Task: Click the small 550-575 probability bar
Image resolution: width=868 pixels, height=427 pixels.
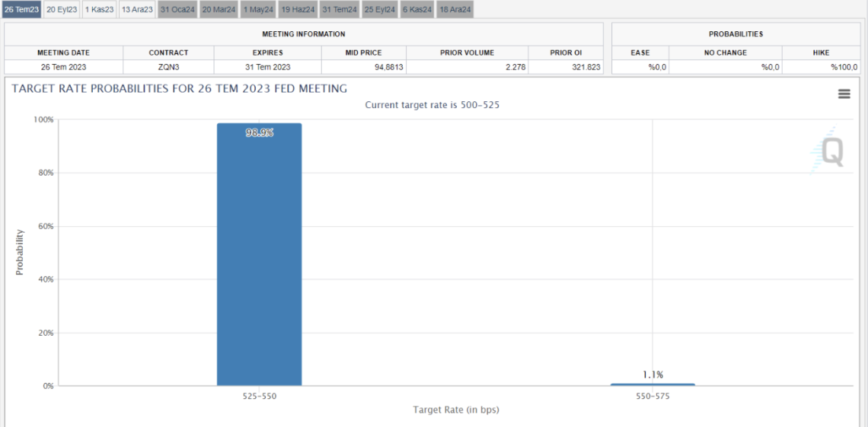Action: (x=653, y=384)
